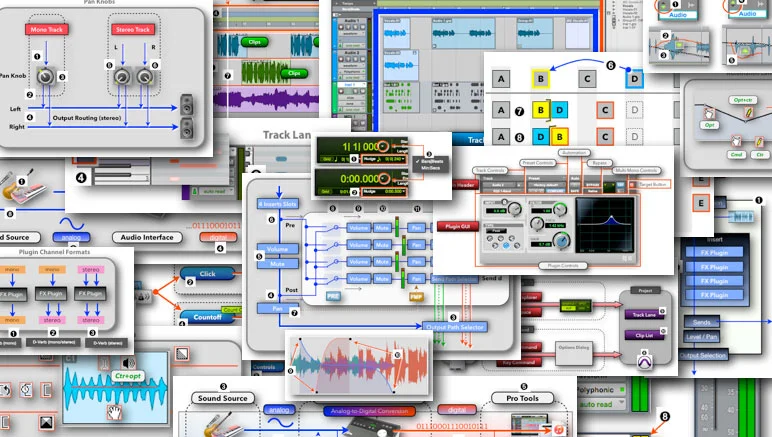
Task: Click the speaker on the Right output line
Action: pyautogui.click(x=187, y=128)
